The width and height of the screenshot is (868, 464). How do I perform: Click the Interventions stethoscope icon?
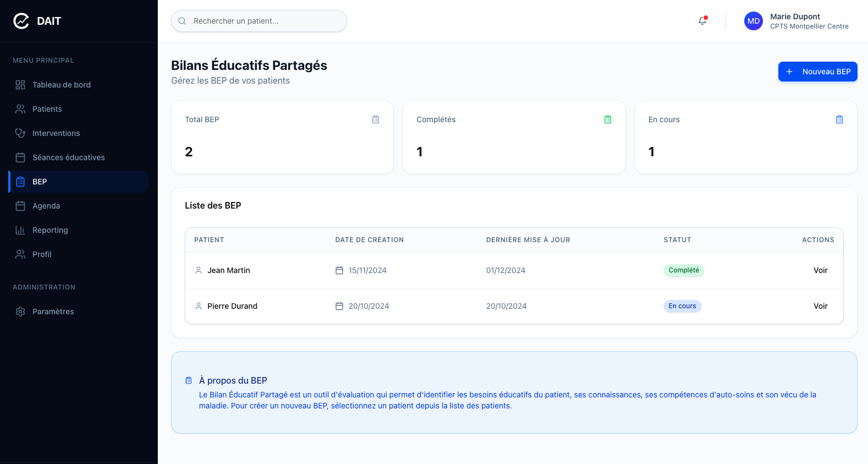[x=20, y=133]
